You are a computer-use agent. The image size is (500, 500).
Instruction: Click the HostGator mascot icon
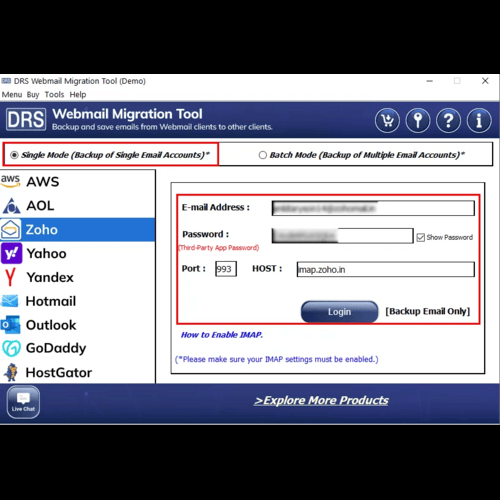[x=11, y=372]
